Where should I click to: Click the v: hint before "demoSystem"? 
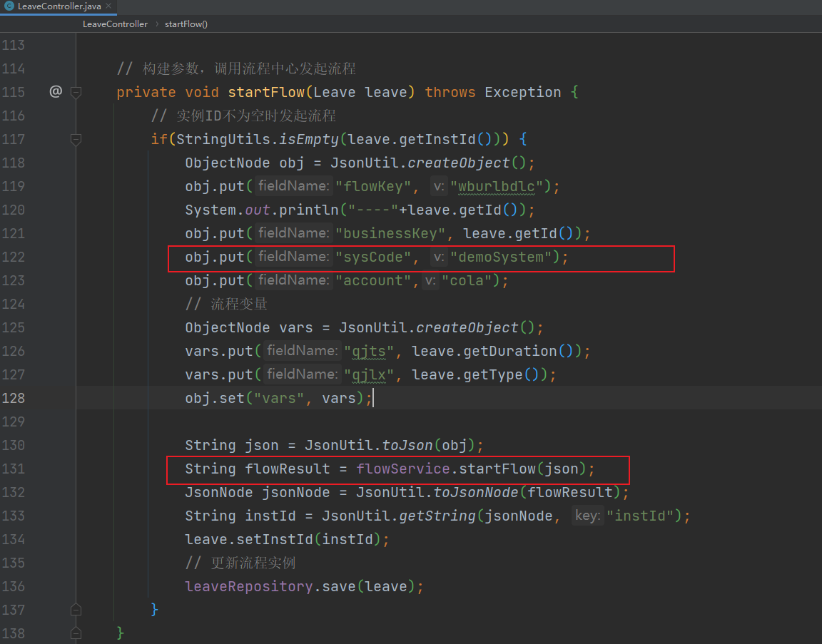tap(439, 257)
